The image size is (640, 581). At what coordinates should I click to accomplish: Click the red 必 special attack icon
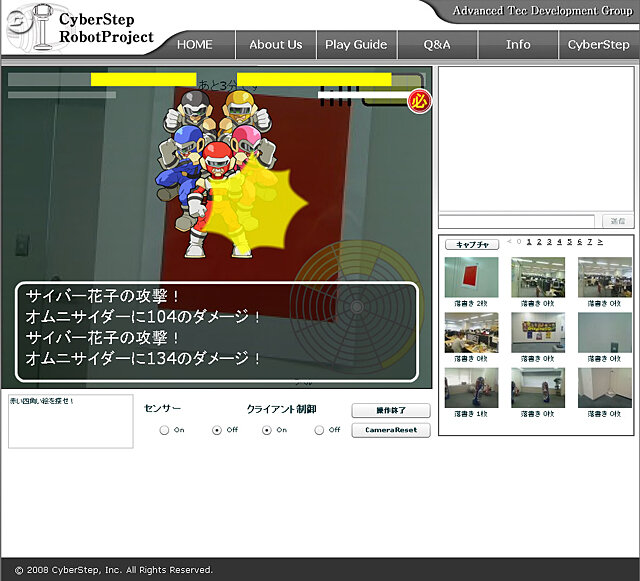tap(419, 101)
